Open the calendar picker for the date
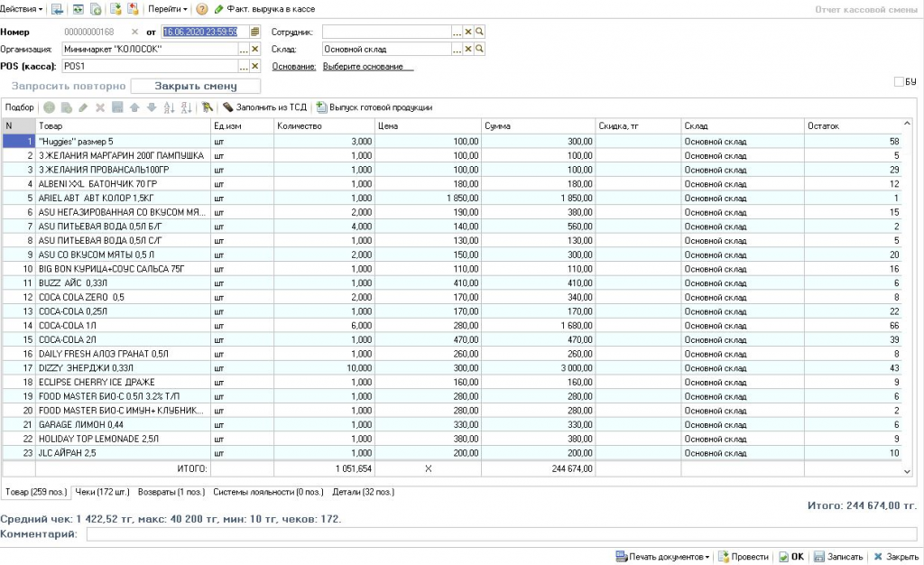This screenshot has height=565, width=924. (254, 32)
